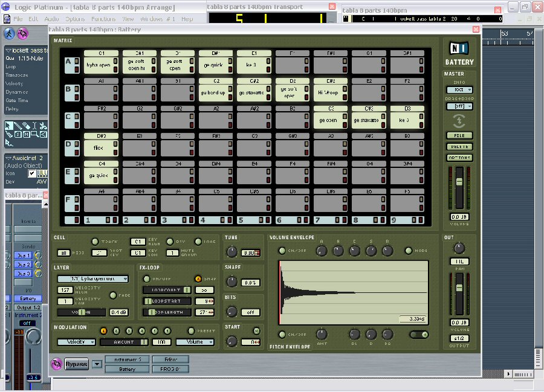Select modulation slot 1

click(x=103, y=330)
